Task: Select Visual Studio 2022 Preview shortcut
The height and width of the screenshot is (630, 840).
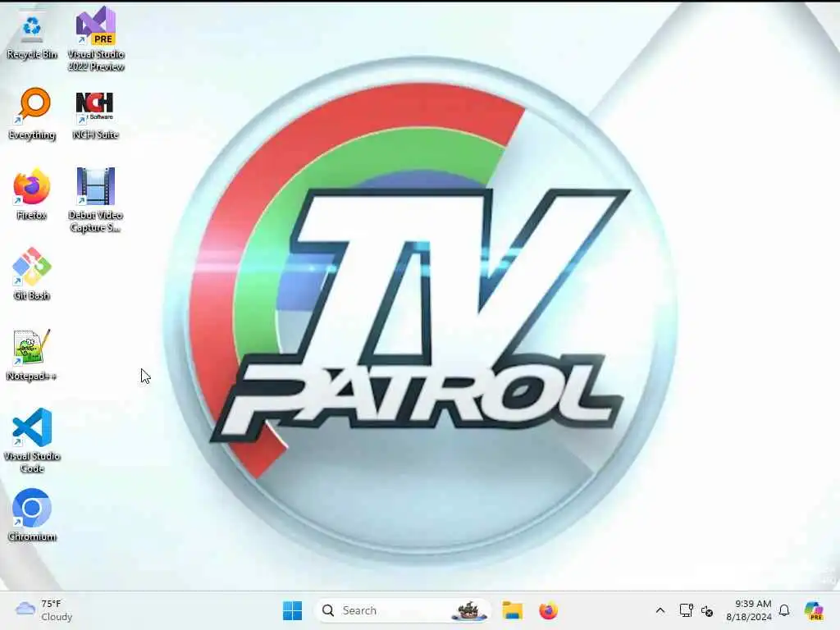Action: [96, 39]
